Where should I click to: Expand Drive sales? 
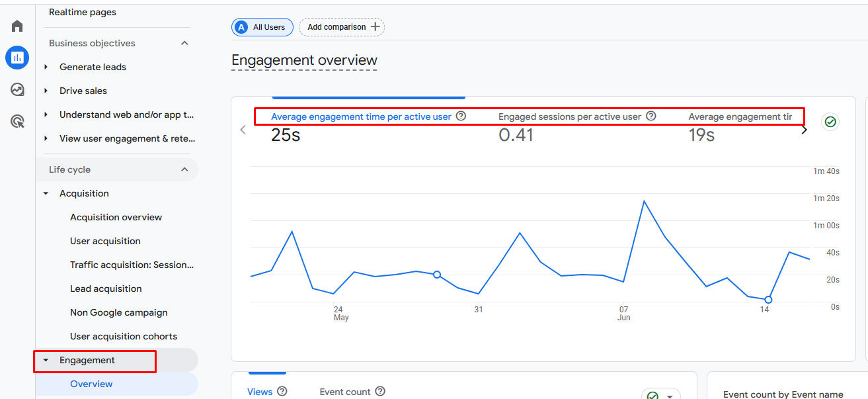tap(46, 91)
